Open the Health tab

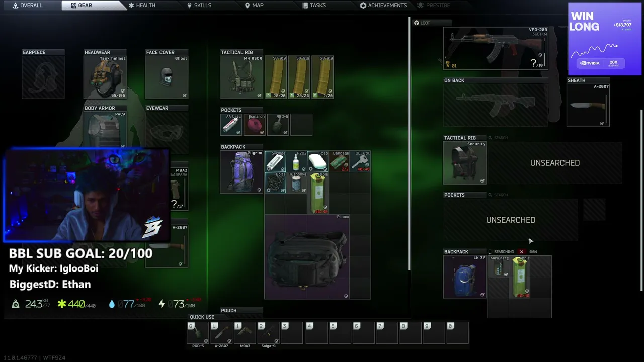[142, 5]
